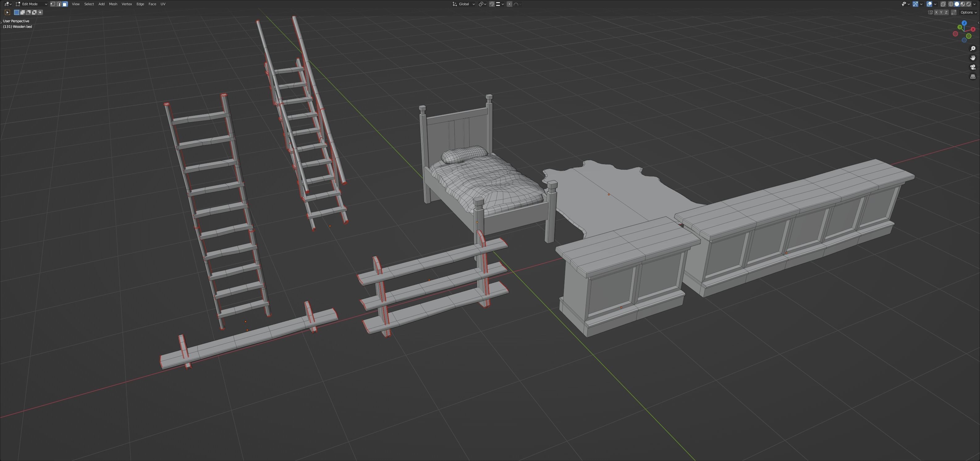Switch to wireframe viewport shading

pyautogui.click(x=951, y=4)
